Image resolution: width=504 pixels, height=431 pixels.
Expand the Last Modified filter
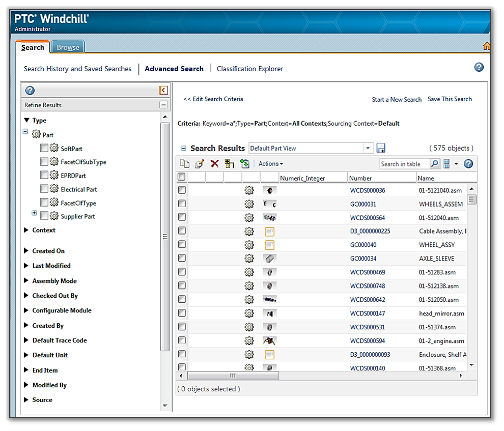[x=26, y=266]
